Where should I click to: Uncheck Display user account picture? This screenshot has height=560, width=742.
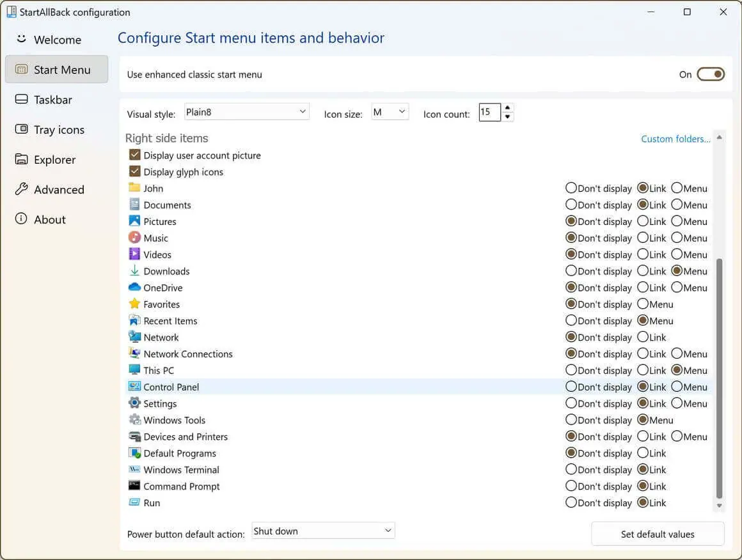135,155
